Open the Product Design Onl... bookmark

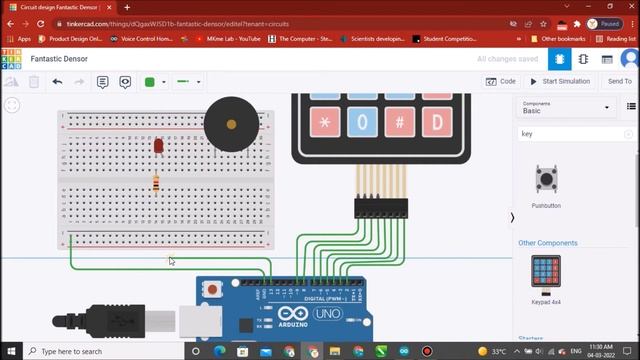coord(70,39)
